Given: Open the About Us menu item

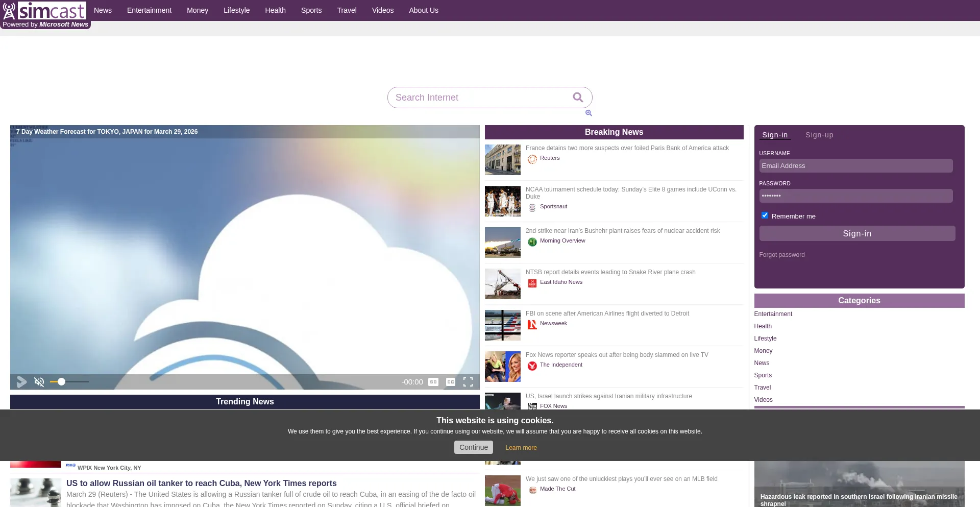Looking at the screenshot, I should tap(424, 10).
